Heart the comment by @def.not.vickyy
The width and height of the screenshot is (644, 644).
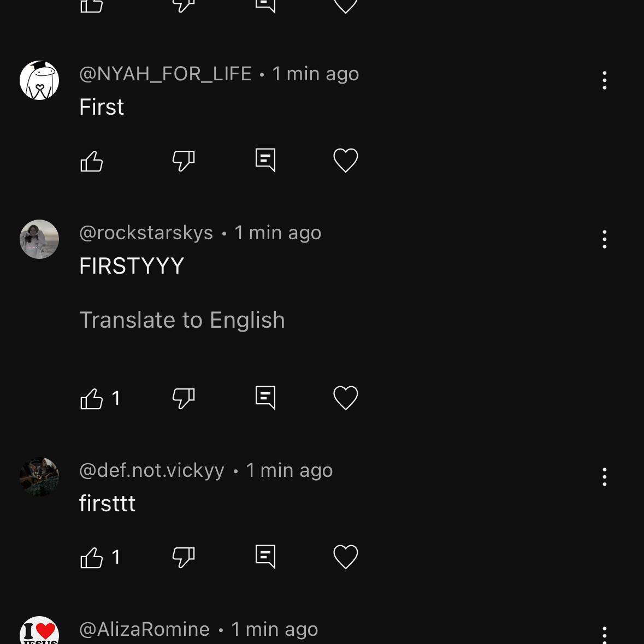345,557
